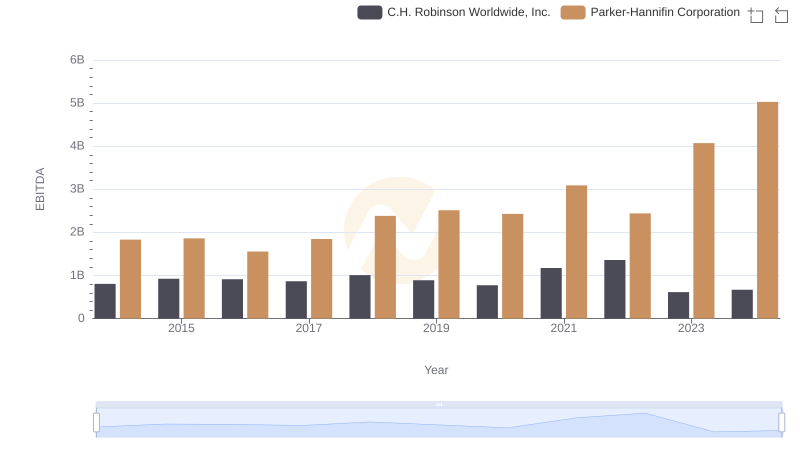Select Parker-Hannifin 2022 bar
The height and width of the screenshot is (461, 800).
[x=640, y=266]
